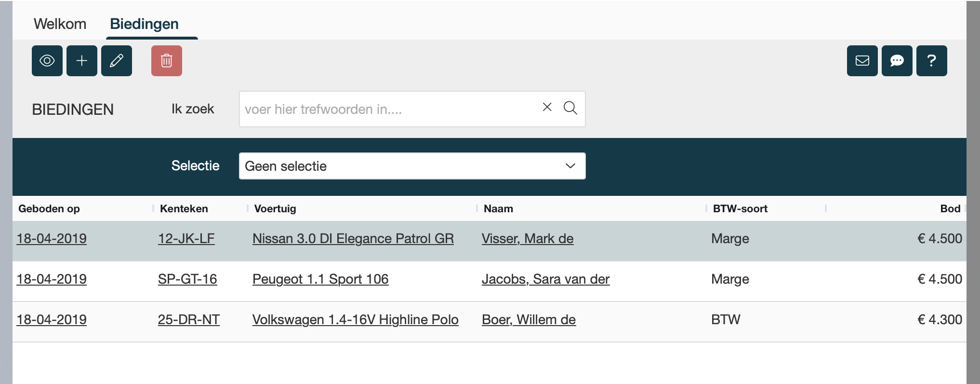Open Peugeot 1.1 Sport 106 link
Image resolution: width=980 pixels, height=384 pixels.
(x=320, y=279)
